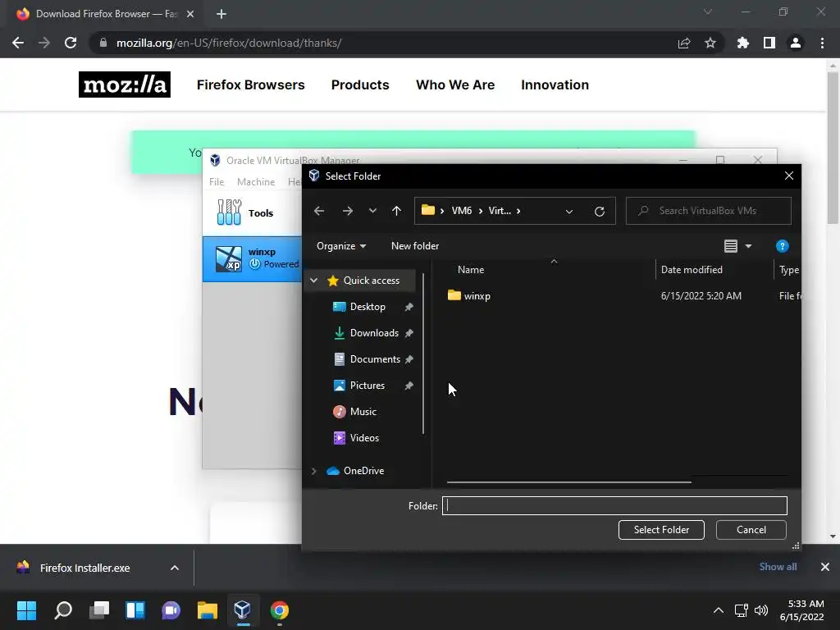Open Chrome three-dot menu
The image size is (840, 630).
click(822, 43)
